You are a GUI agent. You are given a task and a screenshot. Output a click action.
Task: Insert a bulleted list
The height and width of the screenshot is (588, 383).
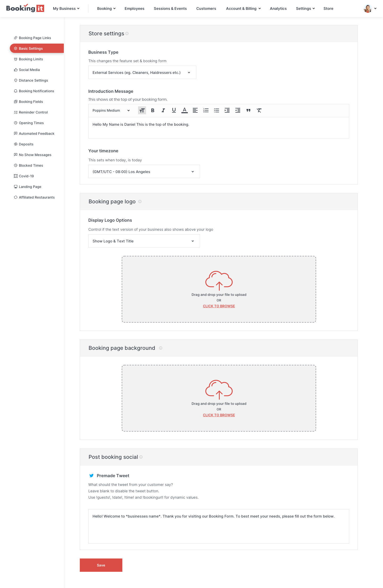[x=217, y=110]
